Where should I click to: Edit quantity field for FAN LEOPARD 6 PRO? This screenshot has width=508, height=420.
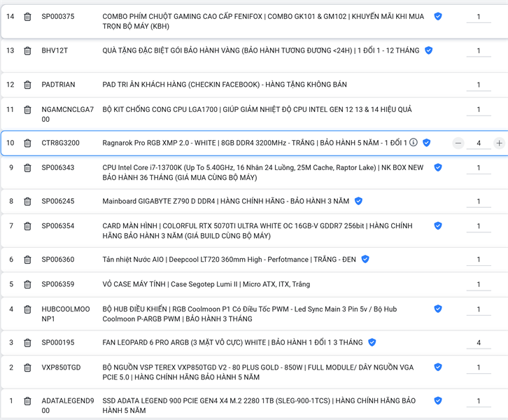(479, 343)
